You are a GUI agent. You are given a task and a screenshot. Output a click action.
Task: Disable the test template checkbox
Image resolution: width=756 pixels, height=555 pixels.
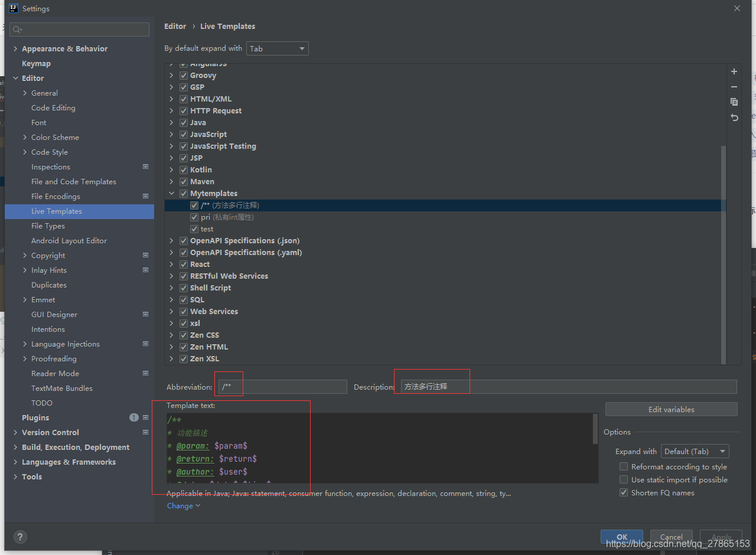point(194,229)
